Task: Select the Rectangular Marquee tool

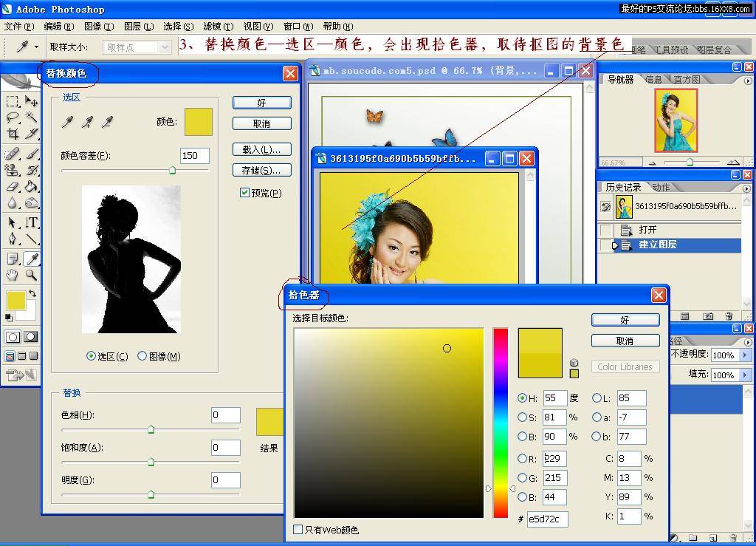Action: coord(13,100)
